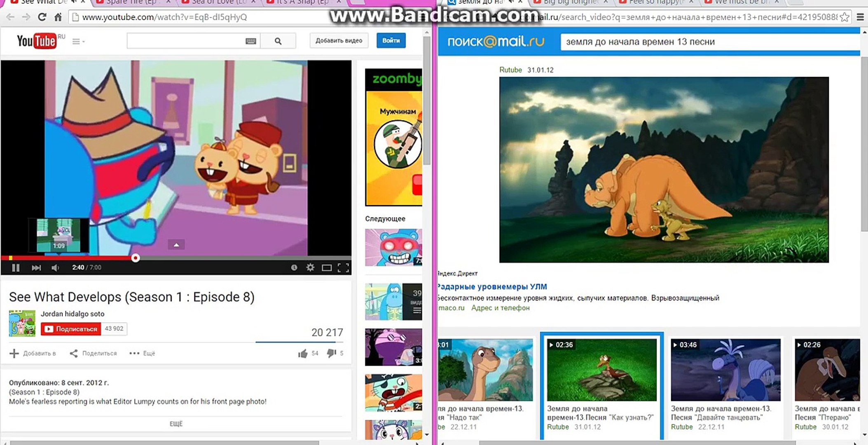Image resolution: width=868 pixels, height=445 pixels.
Task: Pause the YouTube video
Action: 16,268
